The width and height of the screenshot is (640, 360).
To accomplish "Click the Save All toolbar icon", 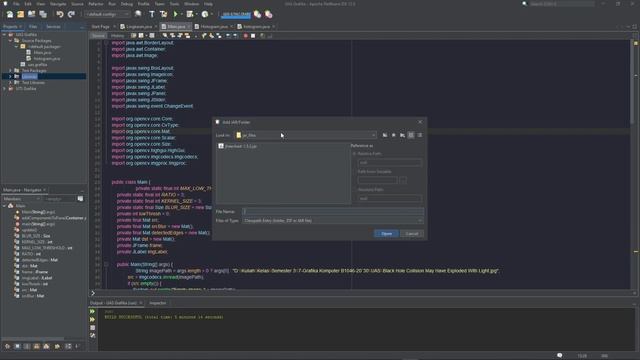I will pos(43,14).
